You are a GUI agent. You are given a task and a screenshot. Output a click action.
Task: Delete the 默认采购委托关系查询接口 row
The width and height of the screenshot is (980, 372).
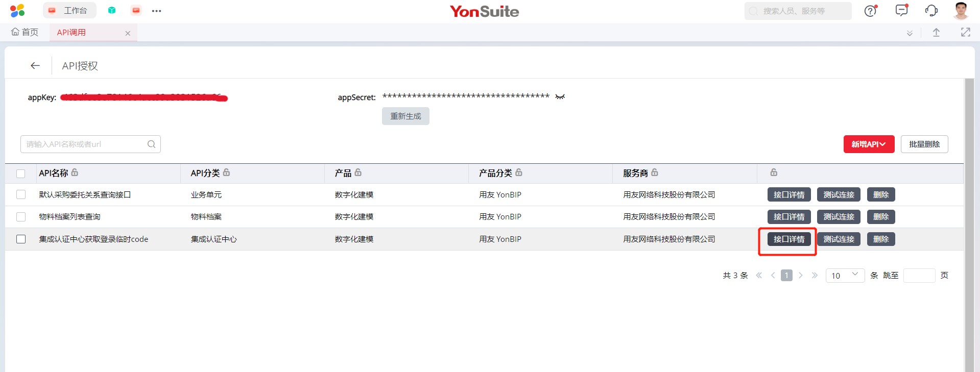point(881,195)
